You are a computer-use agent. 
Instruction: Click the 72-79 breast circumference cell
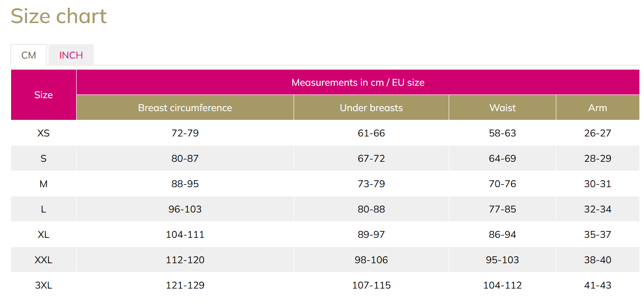(x=185, y=133)
